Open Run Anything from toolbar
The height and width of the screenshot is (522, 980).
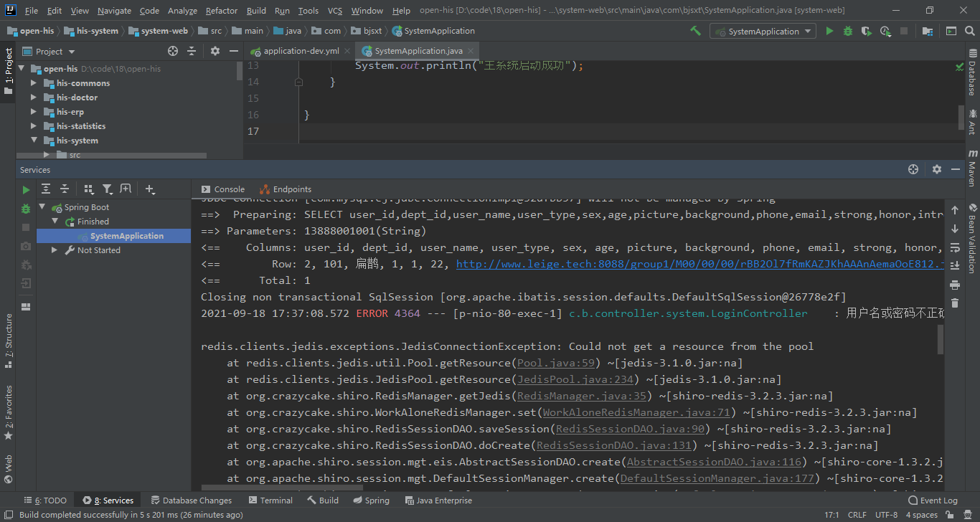pyautogui.click(x=951, y=31)
